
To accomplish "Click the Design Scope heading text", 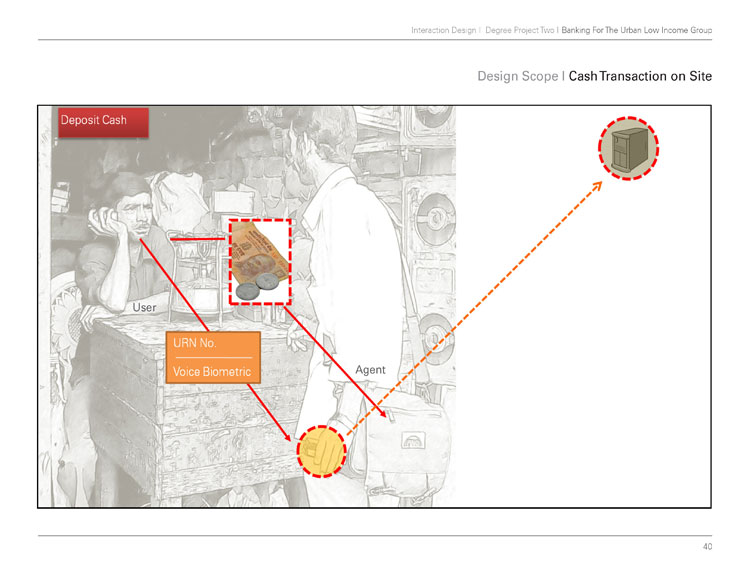I will pos(518,77).
